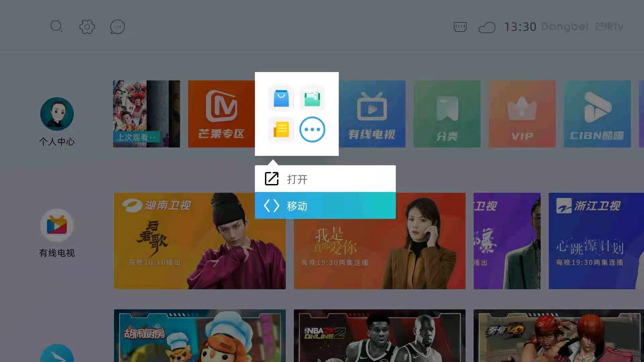Select the green file folder app icon
644x362 pixels.
[x=312, y=98]
